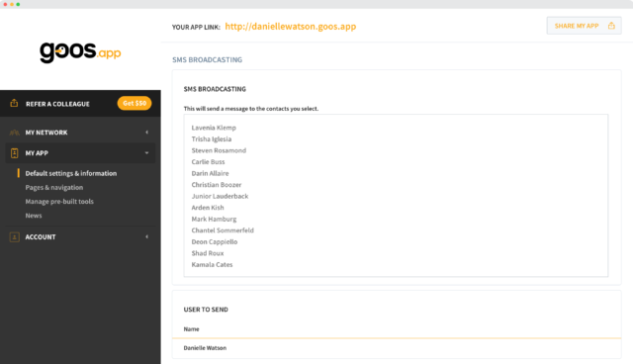Open the daniellewatson.goos.app link
This screenshot has width=633, height=364.
pos(291,27)
